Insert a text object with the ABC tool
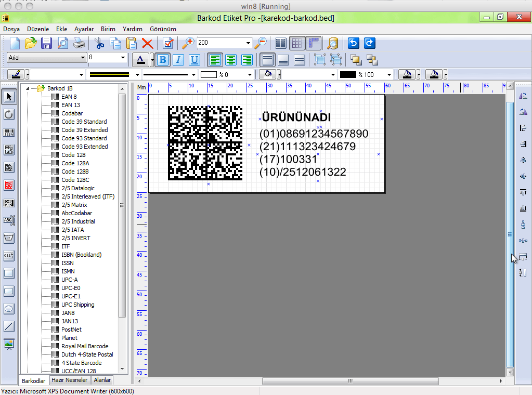The width and height of the screenshot is (532, 395). [9, 220]
